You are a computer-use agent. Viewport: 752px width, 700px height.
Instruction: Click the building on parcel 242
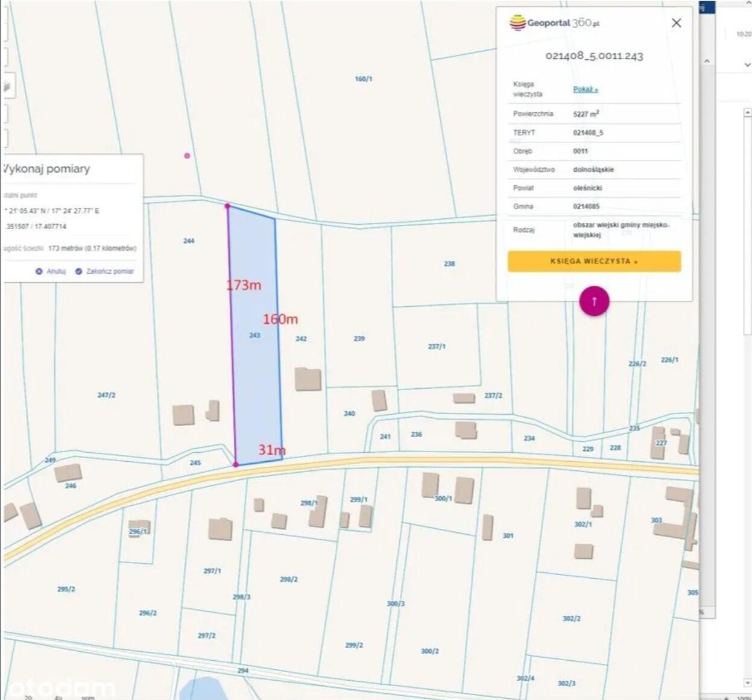(308, 379)
